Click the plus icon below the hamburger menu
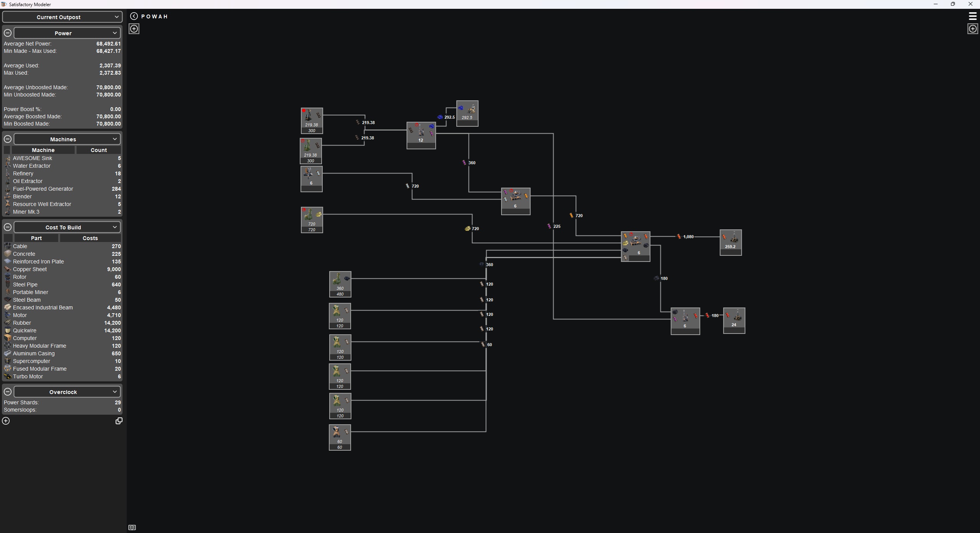 972,29
